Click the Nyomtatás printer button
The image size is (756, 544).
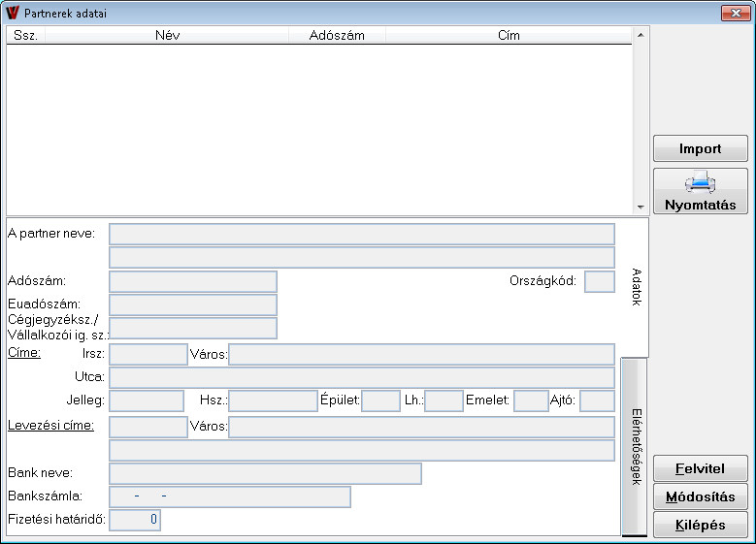pos(700,191)
